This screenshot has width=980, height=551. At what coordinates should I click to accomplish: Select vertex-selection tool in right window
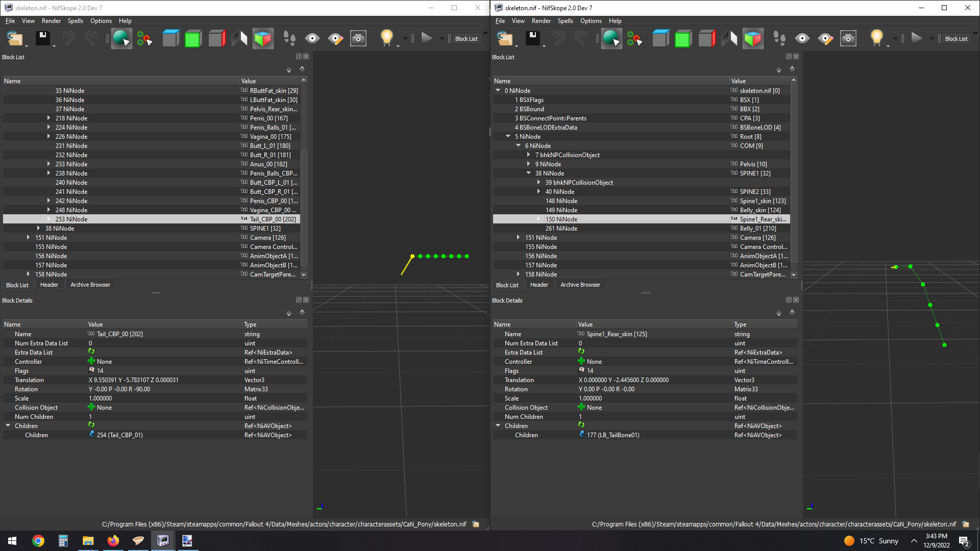point(634,39)
